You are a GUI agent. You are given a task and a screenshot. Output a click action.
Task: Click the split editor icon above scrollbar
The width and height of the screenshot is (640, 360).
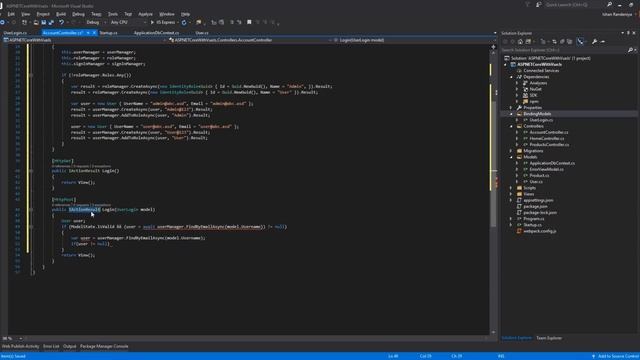(x=493, y=47)
